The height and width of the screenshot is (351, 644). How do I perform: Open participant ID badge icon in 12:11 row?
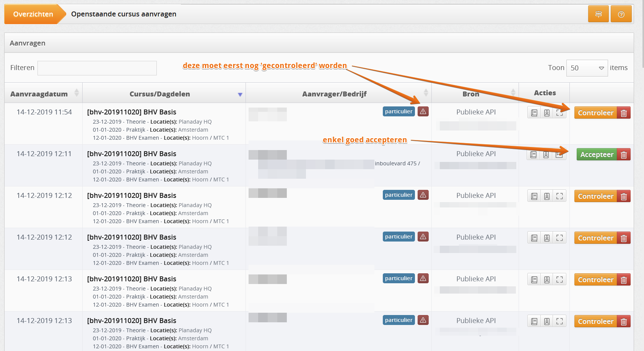(546, 155)
